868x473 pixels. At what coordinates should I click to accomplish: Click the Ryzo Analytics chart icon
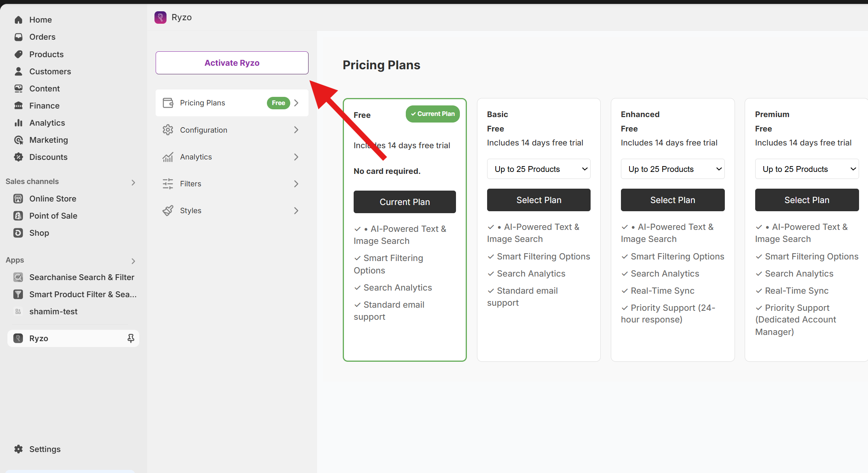pyautogui.click(x=168, y=157)
